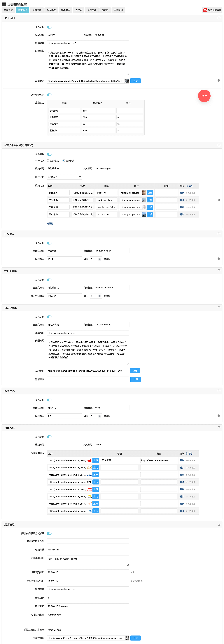
Task: Collapse the 合作伙伴 section arrow icon
Action: tap(219, 428)
